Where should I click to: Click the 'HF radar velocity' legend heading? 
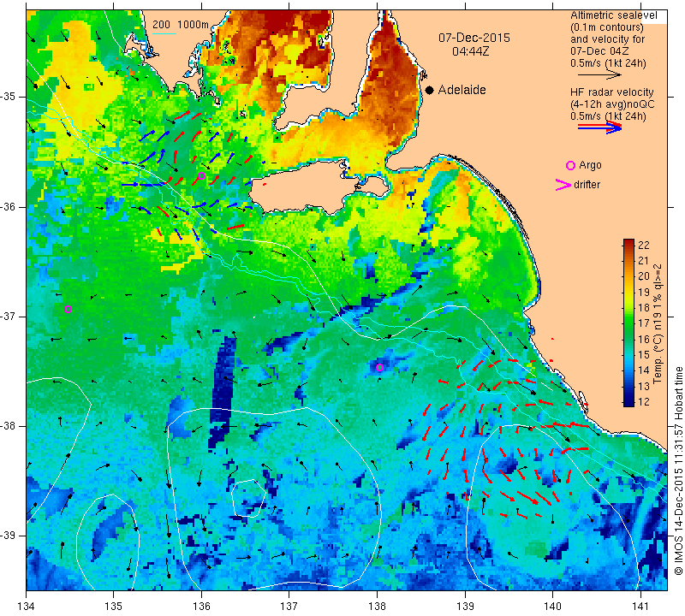612,92
